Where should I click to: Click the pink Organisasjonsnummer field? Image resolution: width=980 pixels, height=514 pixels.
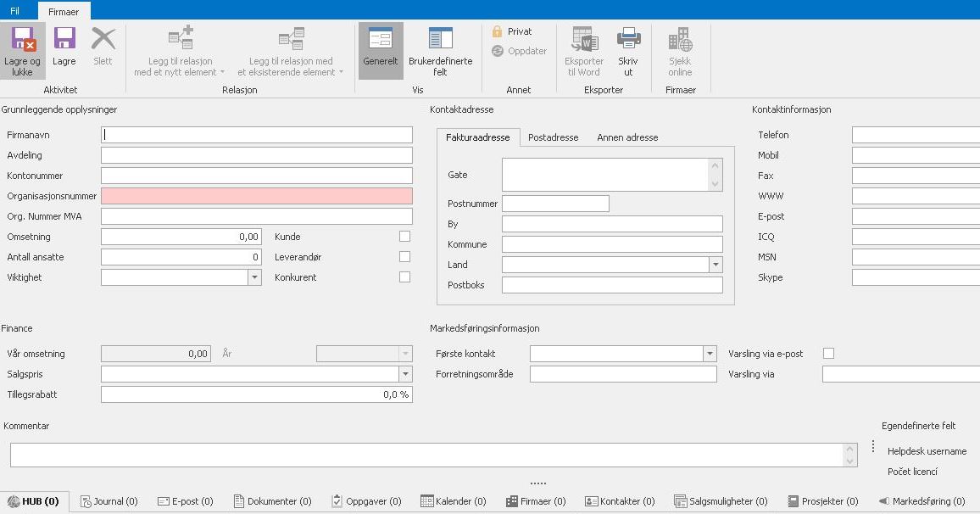pyautogui.click(x=257, y=196)
